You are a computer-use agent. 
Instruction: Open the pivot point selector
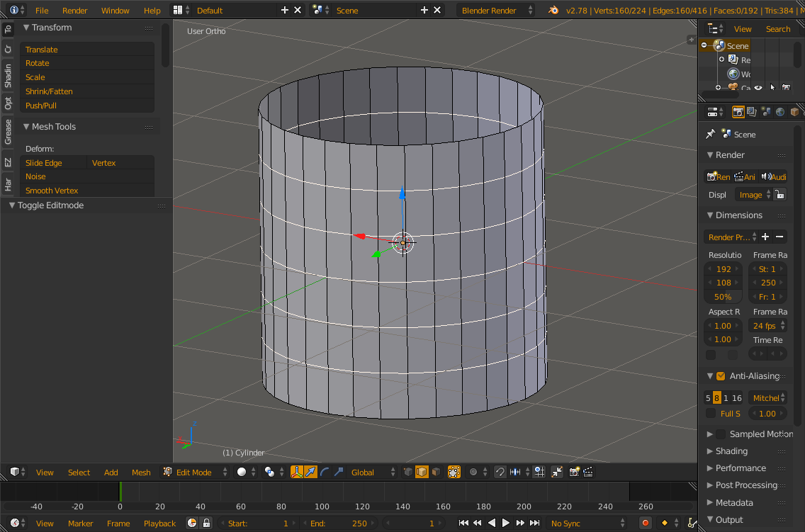point(274,472)
